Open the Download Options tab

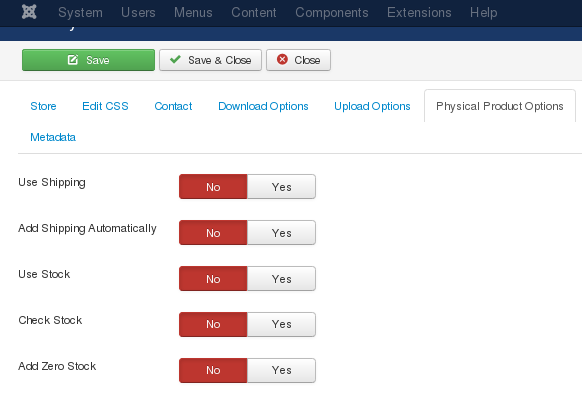[x=263, y=106]
